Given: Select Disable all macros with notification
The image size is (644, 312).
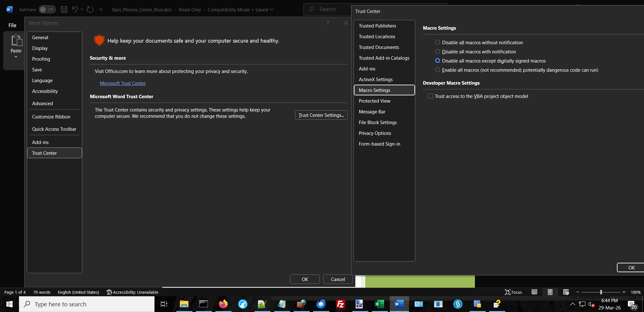Looking at the screenshot, I should pyautogui.click(x=437, y=51).
